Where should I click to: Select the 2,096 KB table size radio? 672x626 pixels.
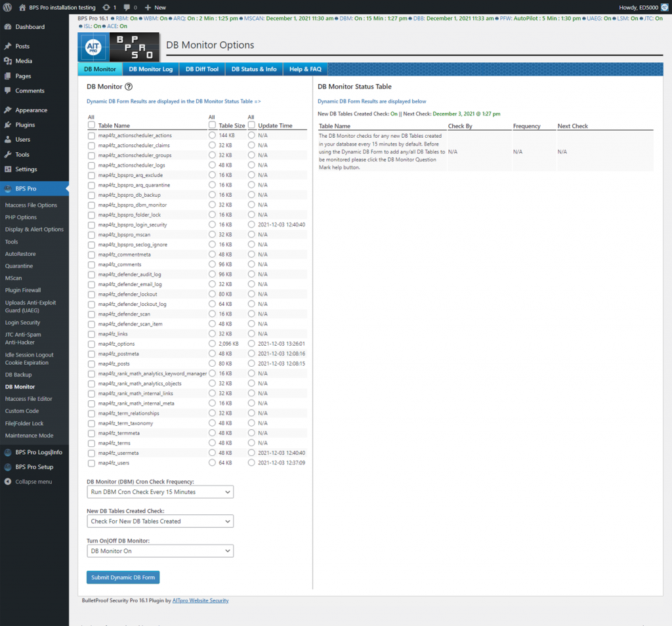tap(212, 344)
